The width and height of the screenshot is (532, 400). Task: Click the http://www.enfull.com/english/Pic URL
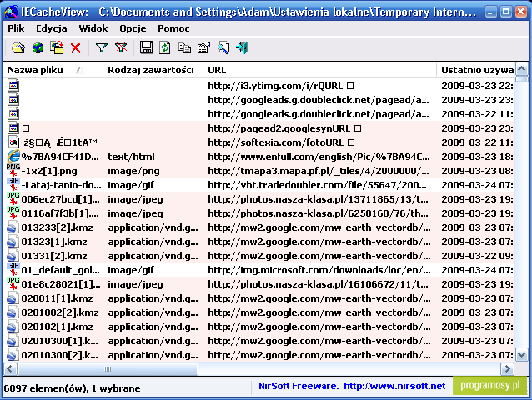pyautogui.click(x=319, y=157)
